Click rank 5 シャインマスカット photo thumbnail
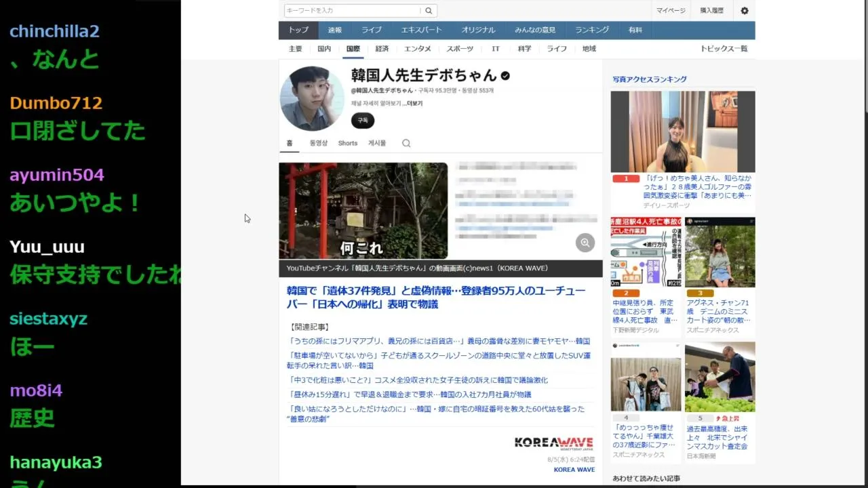Image resolution: width=868 pixels, height=488 pixels. tap(720, 377)
